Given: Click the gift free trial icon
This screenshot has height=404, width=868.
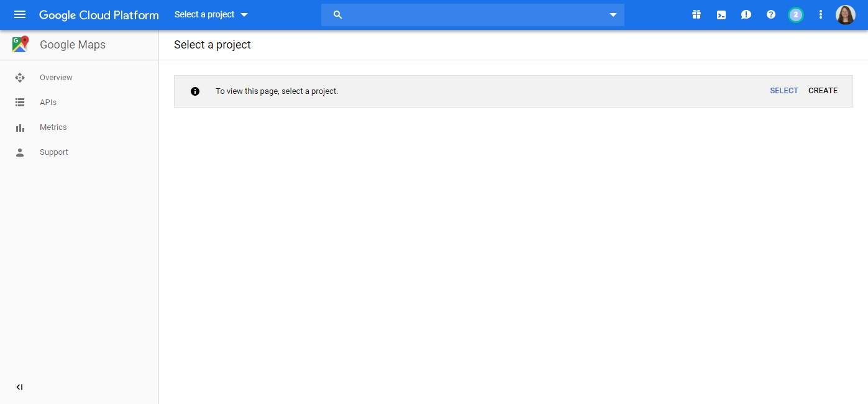Looking at the screenshot, I should coord(697,15).
